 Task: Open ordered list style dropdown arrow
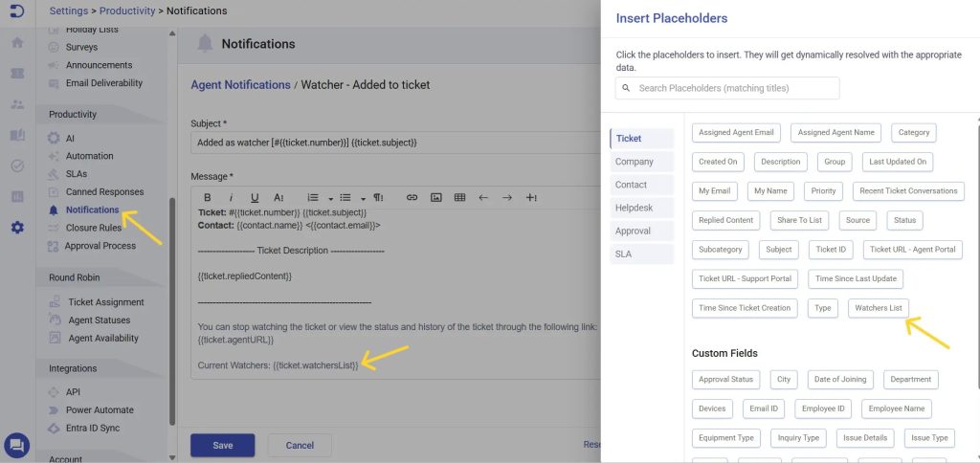click(330, 198)
